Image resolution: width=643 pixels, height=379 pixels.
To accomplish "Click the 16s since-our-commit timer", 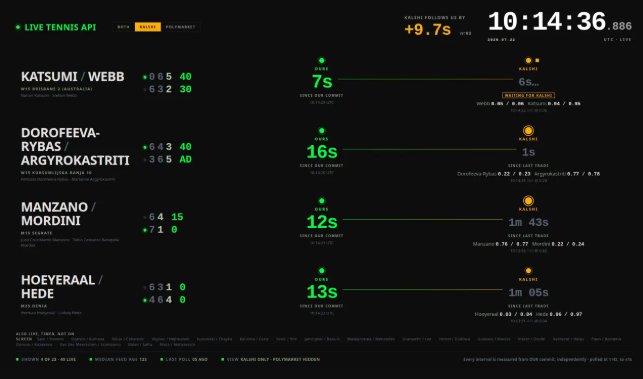I will click(322, 152).
